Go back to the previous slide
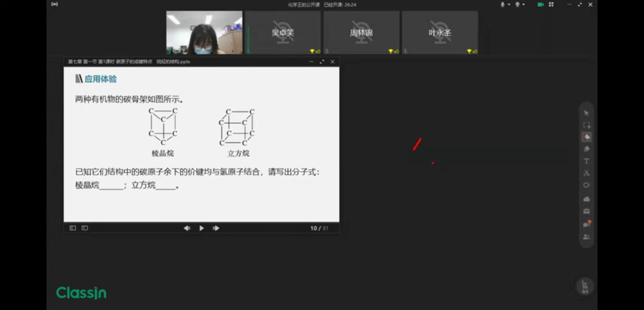 (x=187, y=228)
